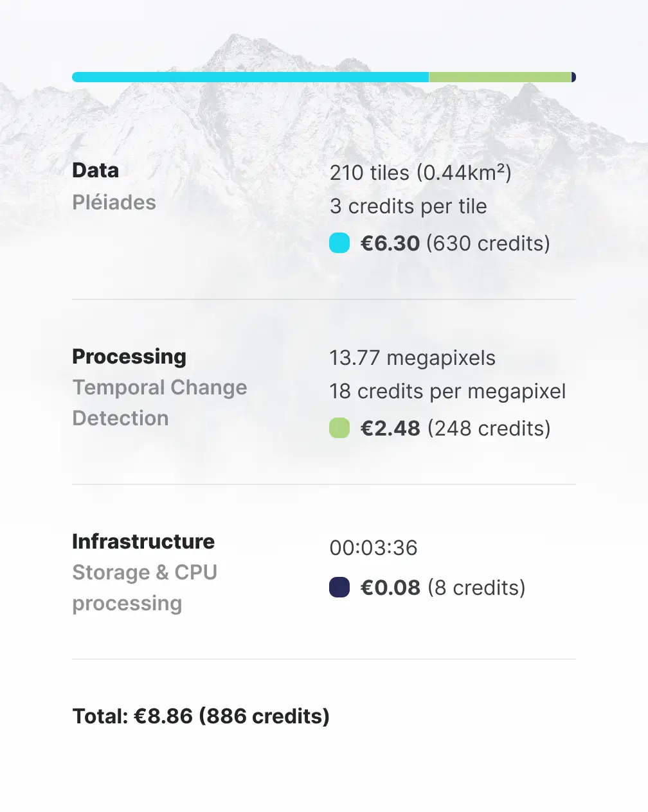Click the 210 tiles (0.44km²) text

point(420,173)
